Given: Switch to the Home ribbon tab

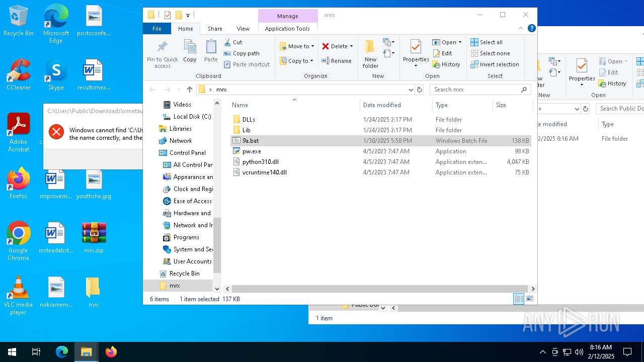Looking at the screenshot, I should [x=186, y=29].
